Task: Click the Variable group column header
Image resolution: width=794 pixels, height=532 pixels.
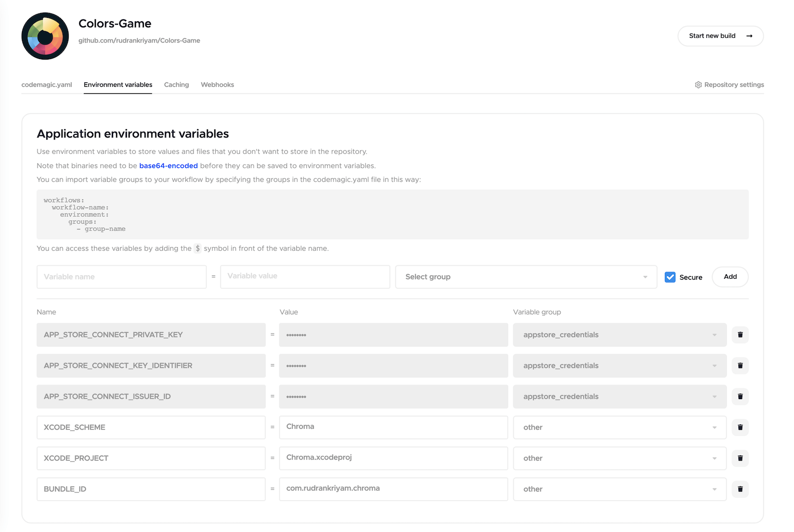Action: pos(537,312)
